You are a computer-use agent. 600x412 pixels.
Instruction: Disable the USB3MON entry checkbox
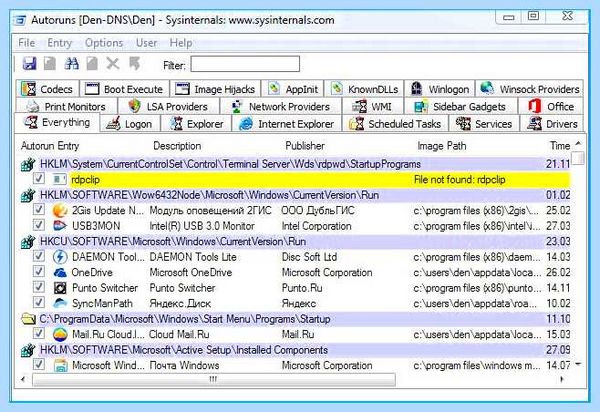click(x=39, y=225)
